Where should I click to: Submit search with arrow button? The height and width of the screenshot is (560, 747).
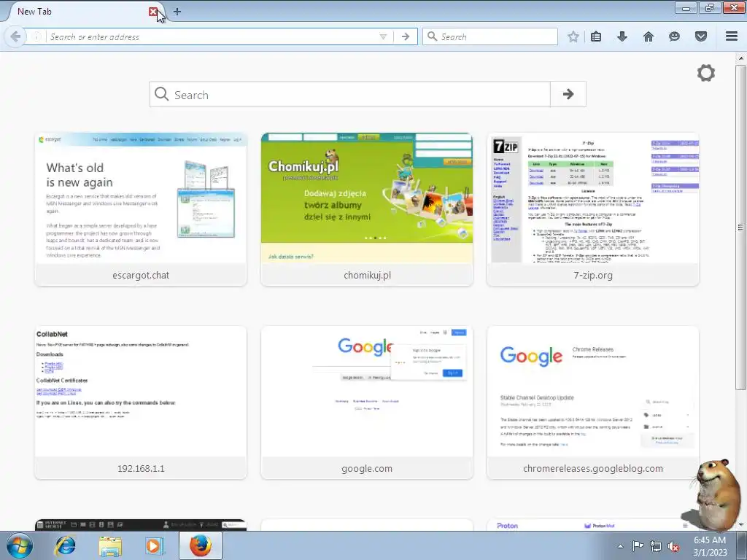[568, 94]
